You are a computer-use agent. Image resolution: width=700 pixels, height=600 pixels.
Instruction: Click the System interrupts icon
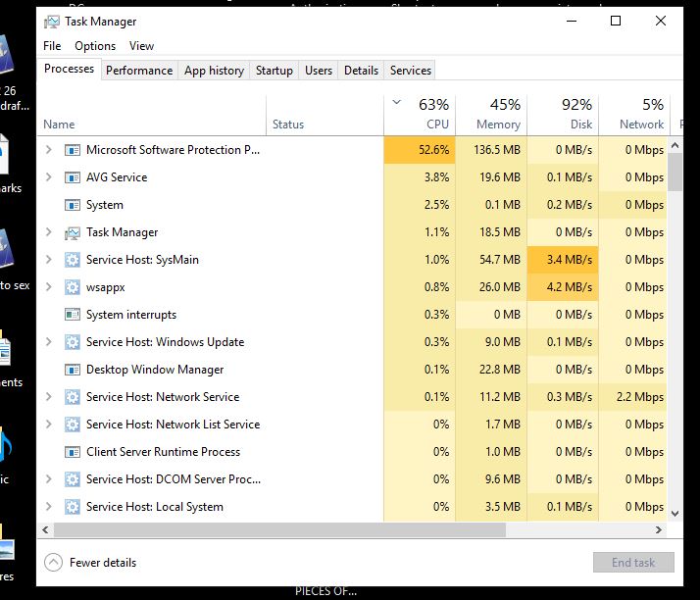point(73,315)
